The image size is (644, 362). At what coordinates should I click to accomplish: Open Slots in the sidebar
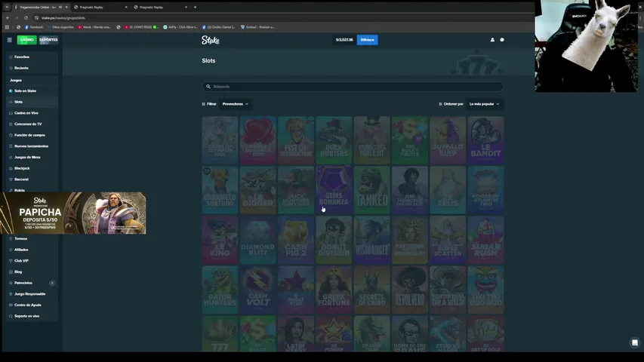point(32,102)
